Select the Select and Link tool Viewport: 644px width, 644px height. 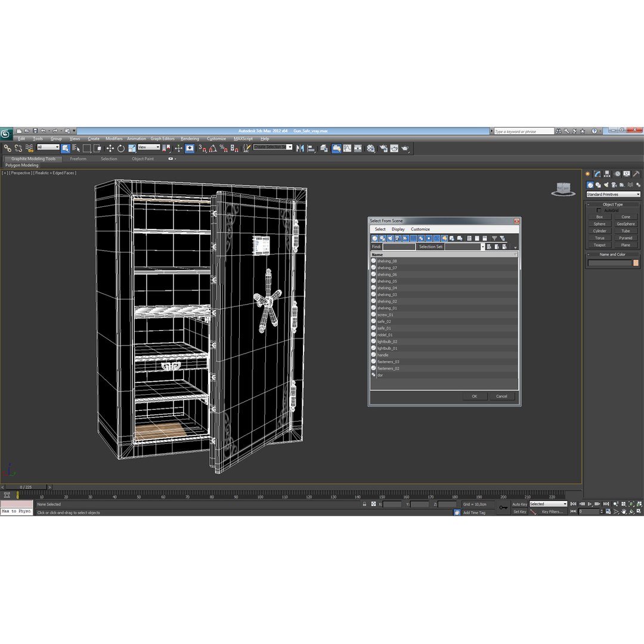coord(7,148)
